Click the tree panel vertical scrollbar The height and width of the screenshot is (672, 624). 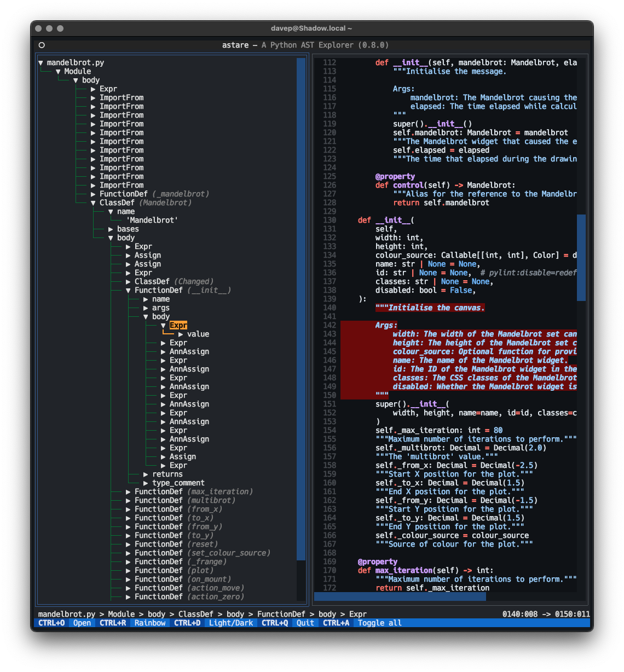301,306
